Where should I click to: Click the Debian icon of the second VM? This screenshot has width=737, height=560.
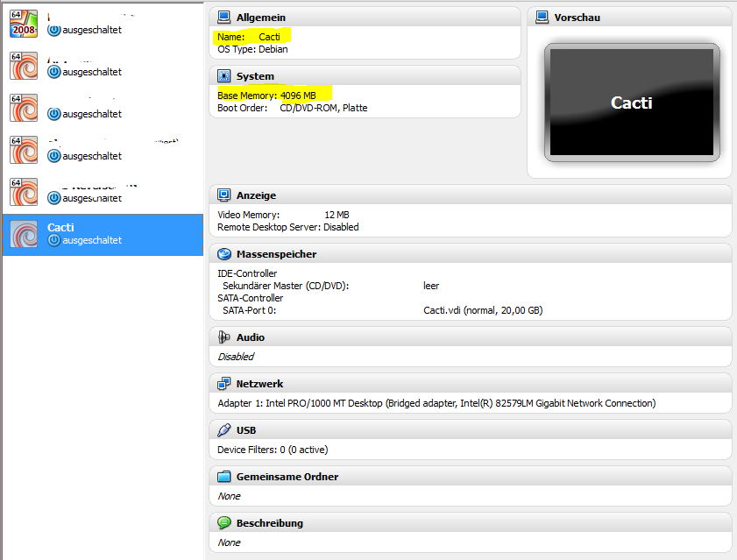tap(24, 66)
